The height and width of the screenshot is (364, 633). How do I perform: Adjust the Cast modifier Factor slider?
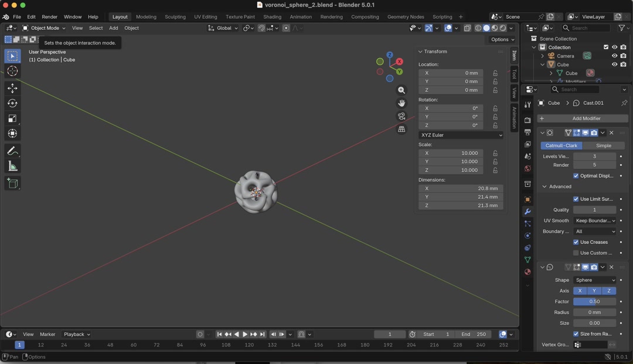click(594, 301)
